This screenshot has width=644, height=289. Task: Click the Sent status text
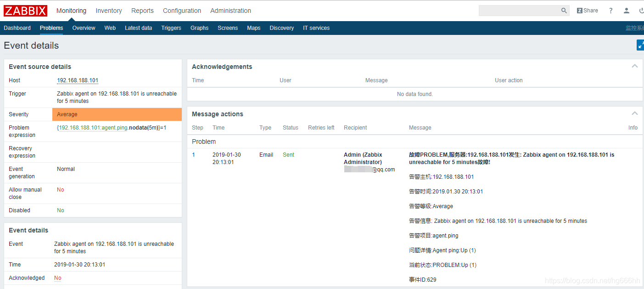point(288,155)
